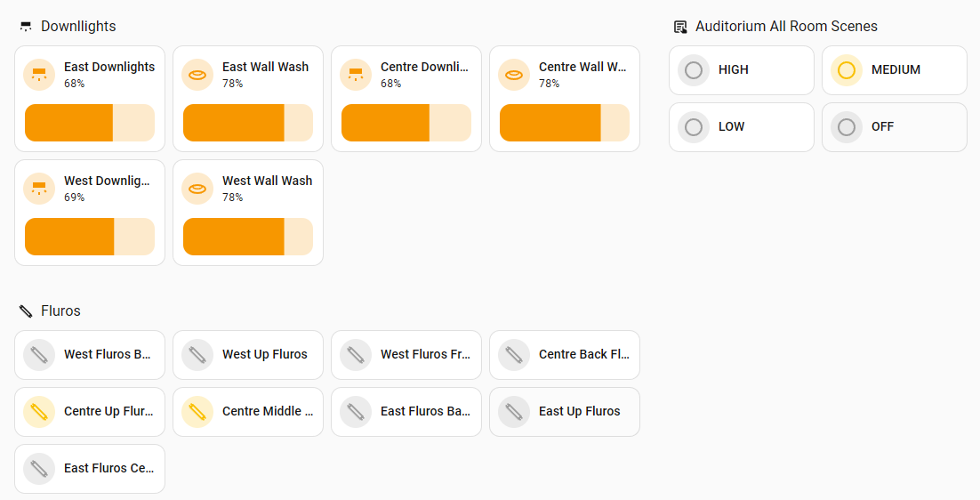Toggle the West Wall Wash icon

(197, 189)
